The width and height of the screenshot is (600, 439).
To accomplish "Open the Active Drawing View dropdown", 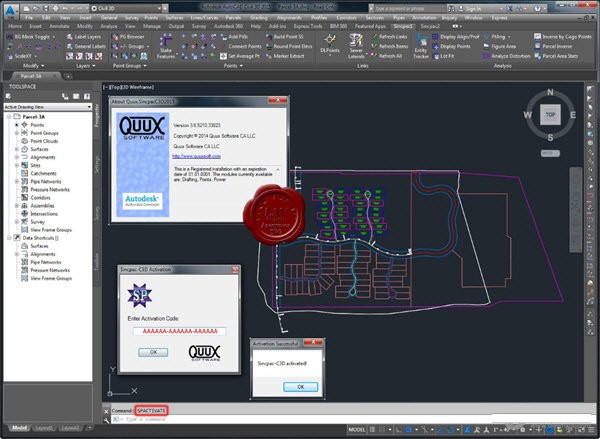I will click(x=48, y=107).
